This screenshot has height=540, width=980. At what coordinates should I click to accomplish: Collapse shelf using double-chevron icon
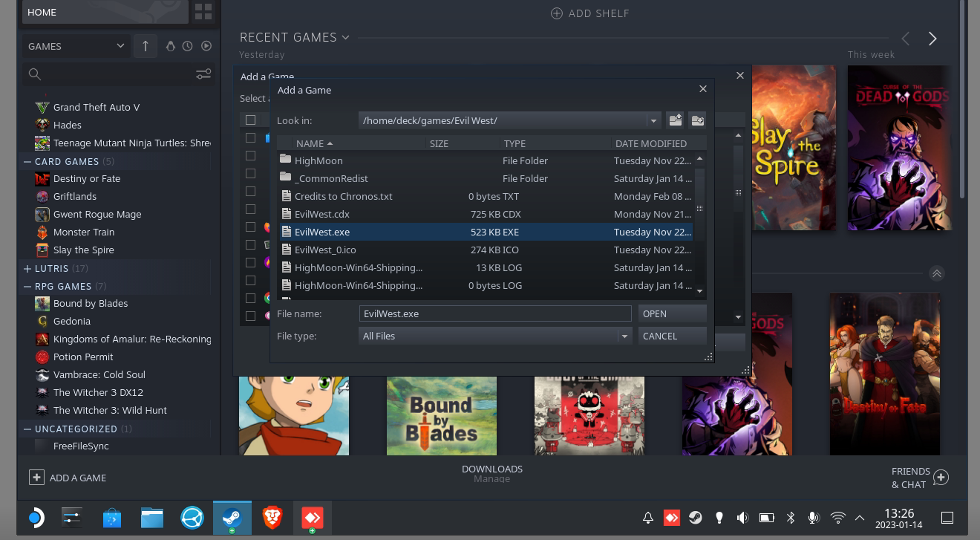pos(937,273)
